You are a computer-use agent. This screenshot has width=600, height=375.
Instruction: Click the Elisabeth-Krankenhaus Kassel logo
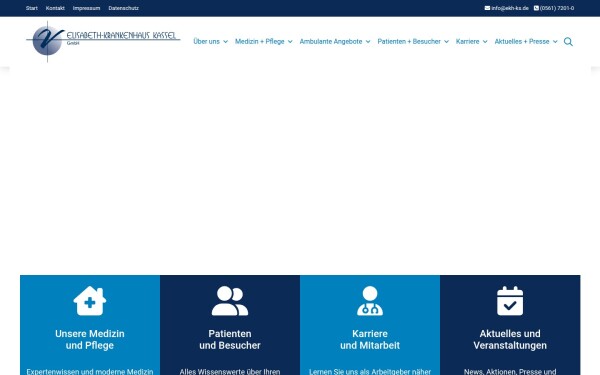pos(103,41)
